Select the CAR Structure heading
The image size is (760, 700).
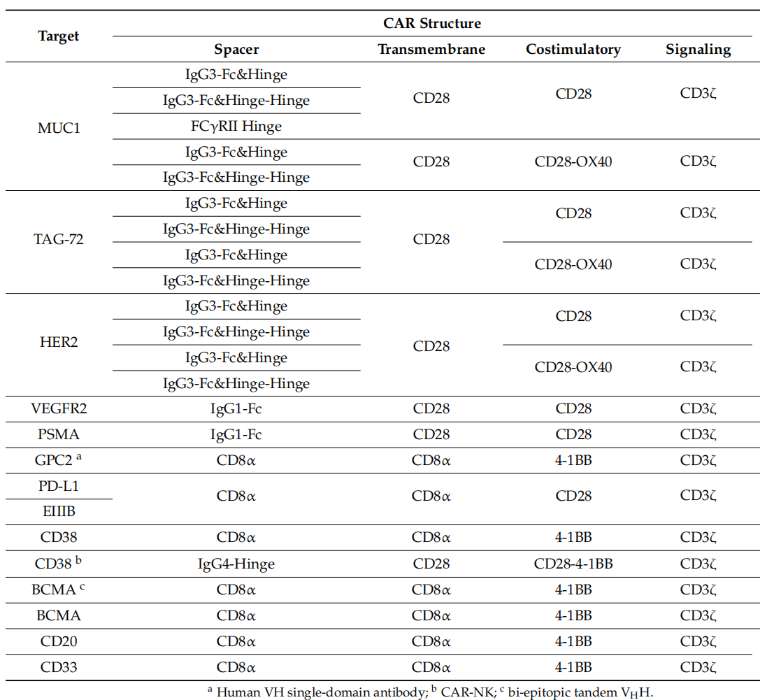point(432,23)
